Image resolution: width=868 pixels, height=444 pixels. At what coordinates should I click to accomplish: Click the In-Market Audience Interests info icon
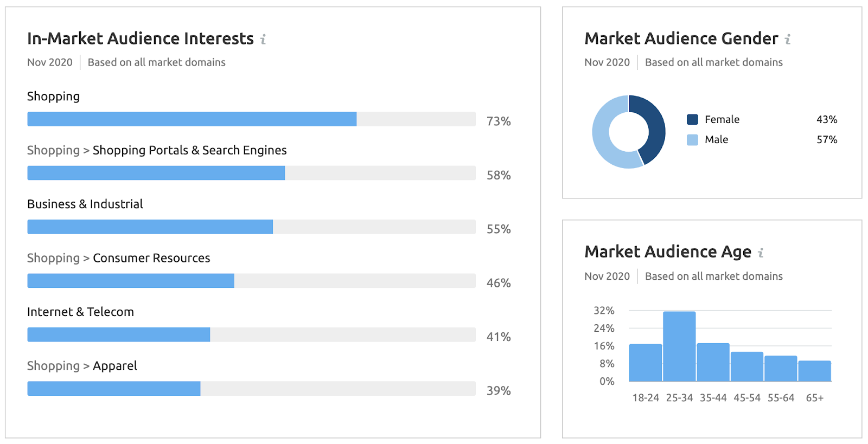point(264,38)
